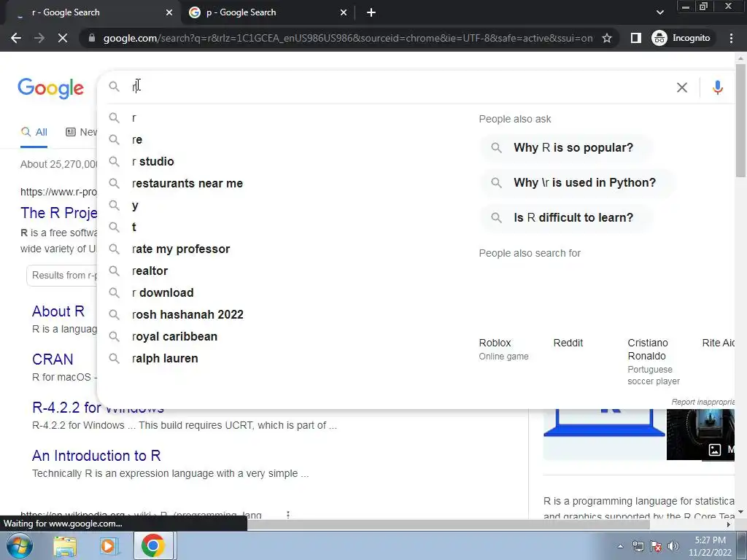The width and height of the screenshot is (747, 560).
Task: Click the Google logo
Action: pyautogui.click(x=51, y=88)
